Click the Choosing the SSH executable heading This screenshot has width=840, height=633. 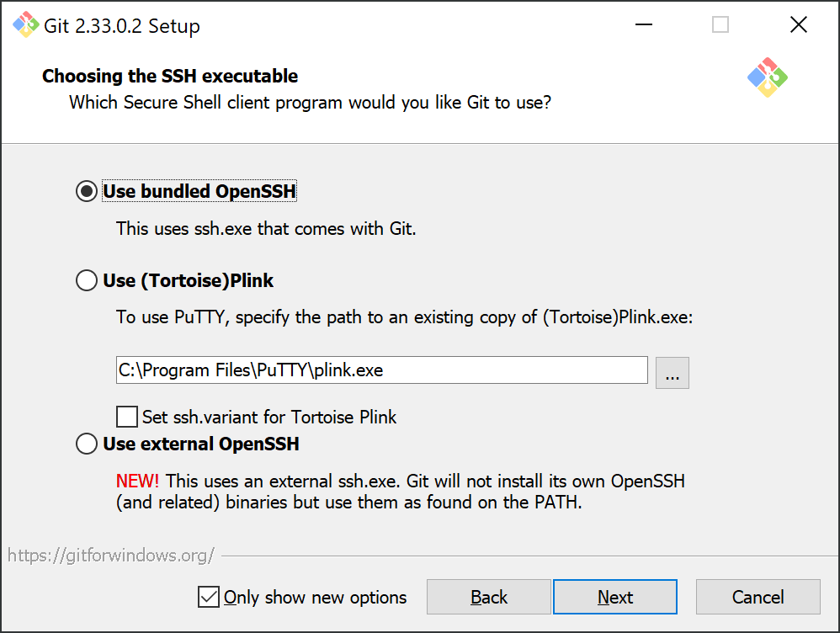point(170,76)
